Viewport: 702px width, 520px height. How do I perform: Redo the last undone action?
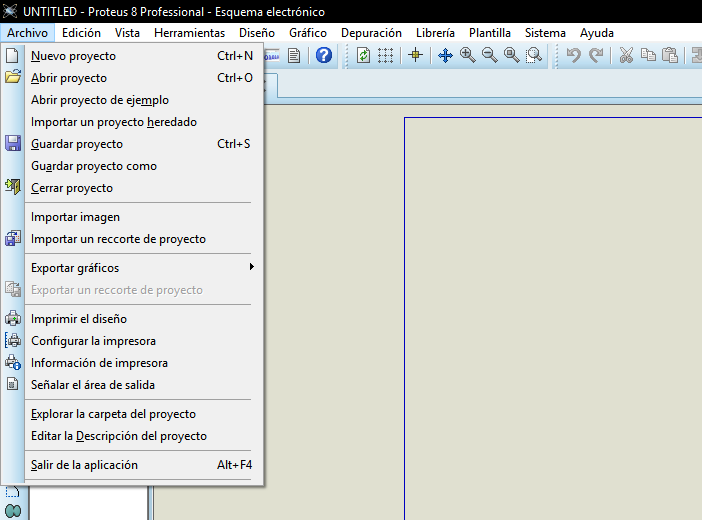coord(596,55)
